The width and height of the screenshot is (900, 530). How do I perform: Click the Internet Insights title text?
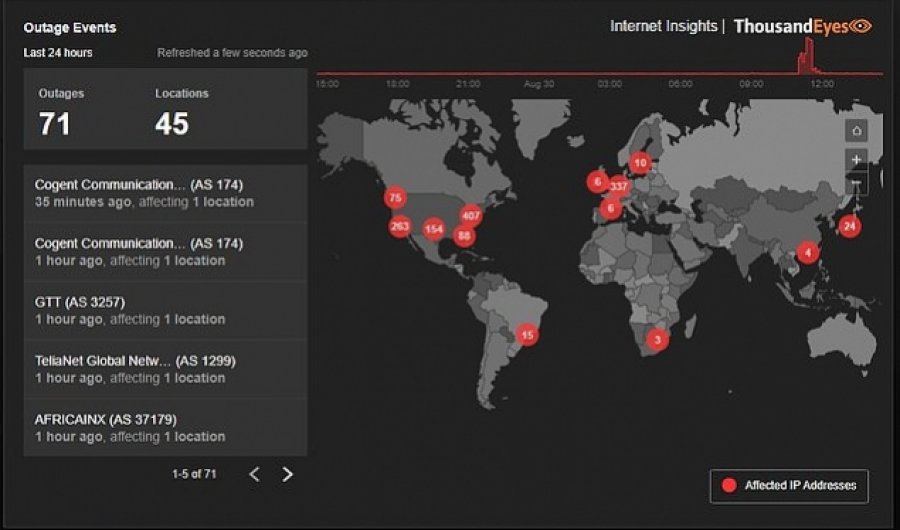(x=664, y=26)
